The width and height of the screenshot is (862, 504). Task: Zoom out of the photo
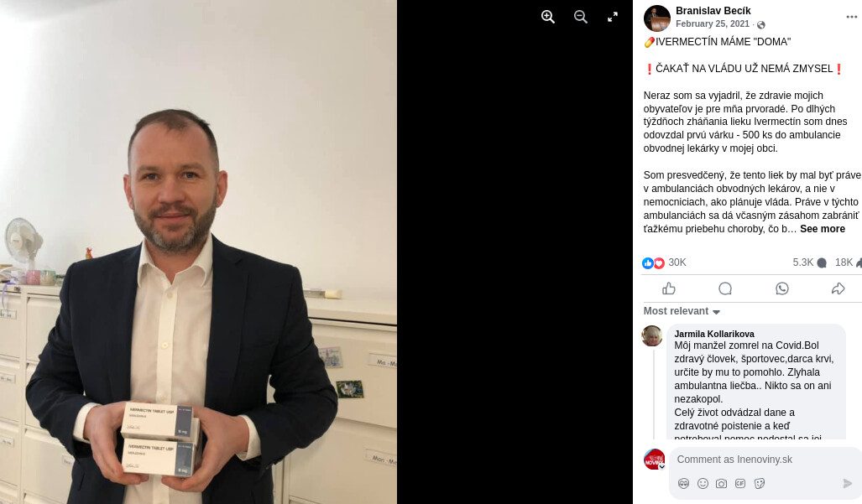(x=581, y=17)
